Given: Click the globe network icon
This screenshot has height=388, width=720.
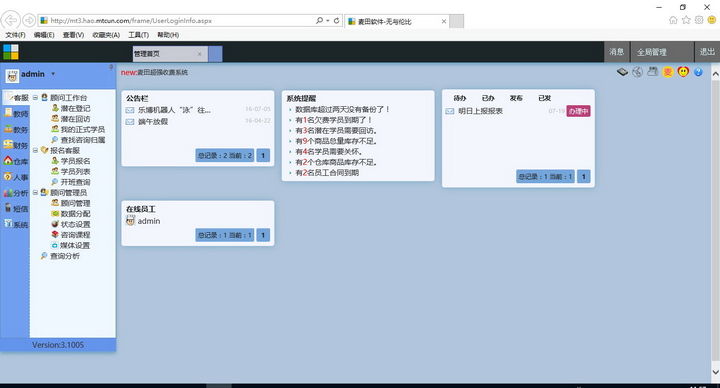Looking at the screenshot, I should [637, 72].
